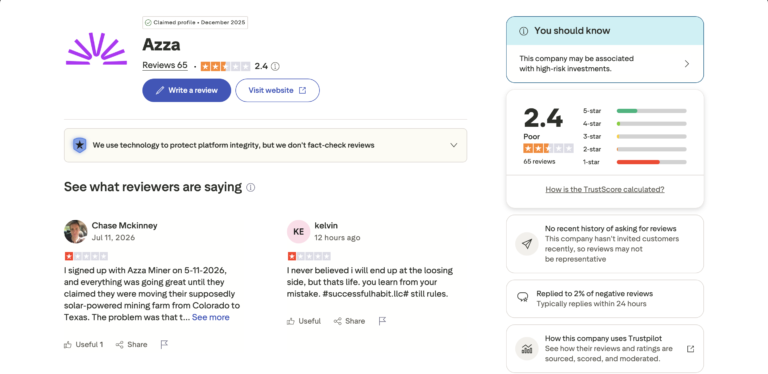This screenshot has height=374, width=768.
Task: Click the 'Write a review' button
Action: pyautogui.click(x=187, y=90)
